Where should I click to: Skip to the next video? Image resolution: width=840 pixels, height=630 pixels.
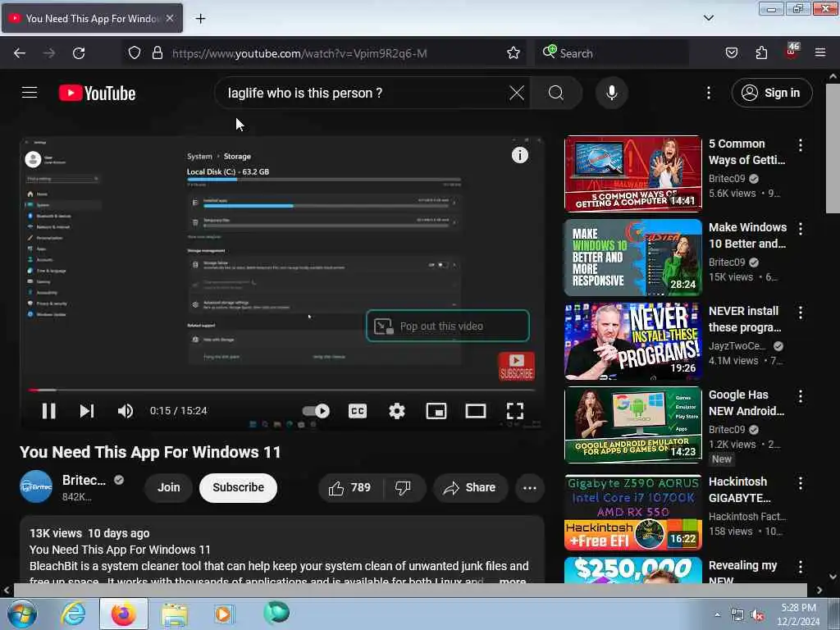(x=87, y=411)
